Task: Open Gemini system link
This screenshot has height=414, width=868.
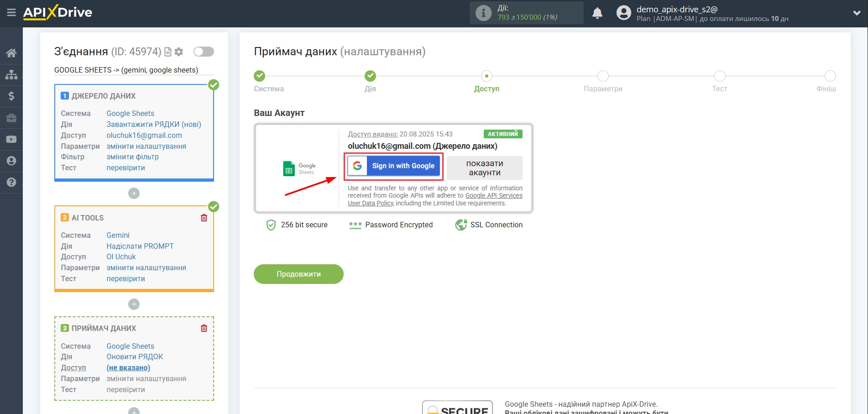Action: tap(118, 235)
